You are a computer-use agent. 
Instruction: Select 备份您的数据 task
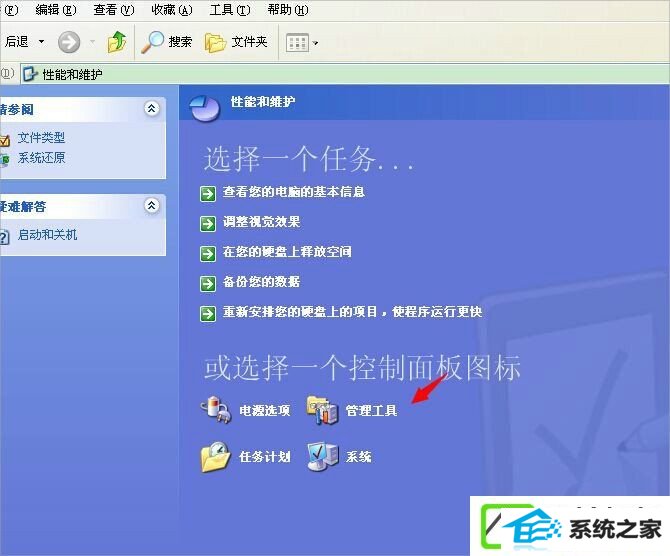(x=261, y=281)
